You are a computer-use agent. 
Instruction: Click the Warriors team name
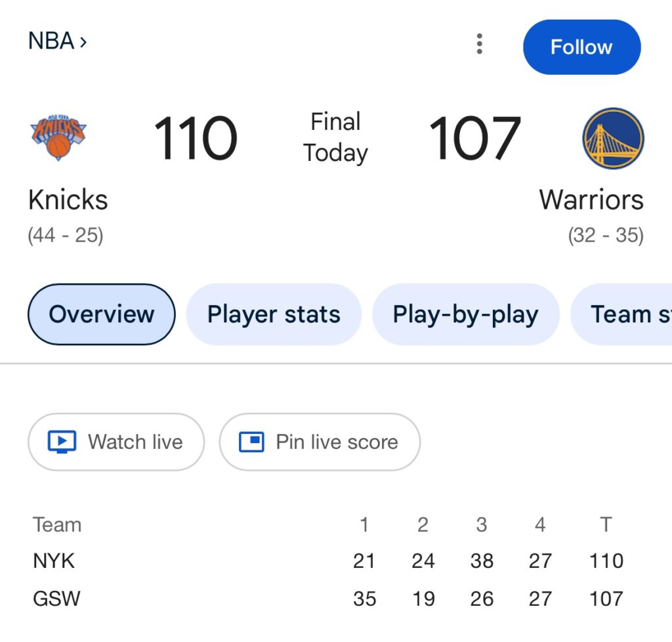[591, 200]
